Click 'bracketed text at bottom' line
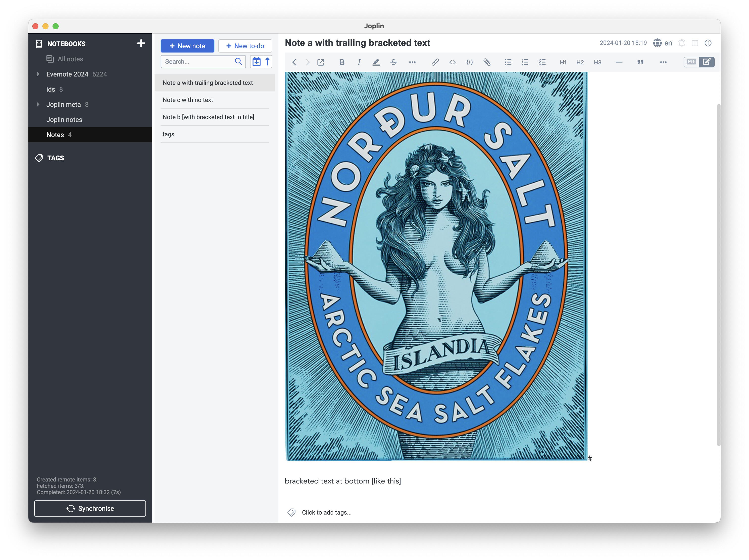Viewport: 749px width, 560px height. 343,481
